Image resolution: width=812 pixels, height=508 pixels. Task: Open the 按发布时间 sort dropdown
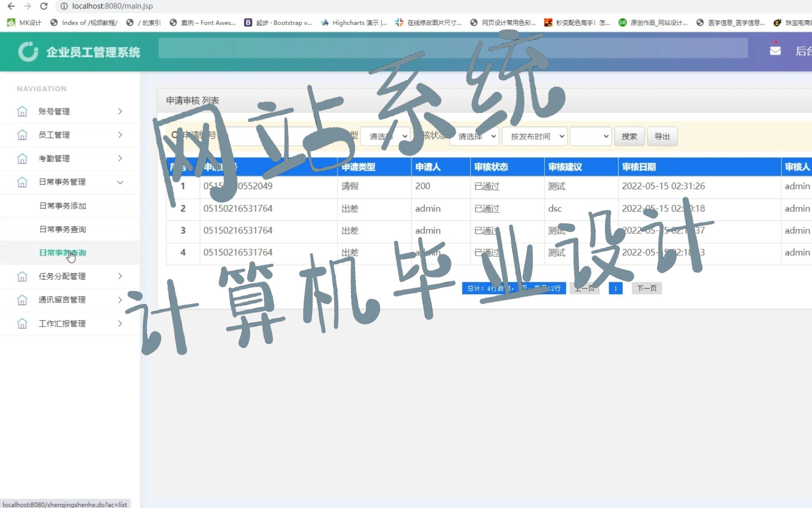click(535, 136)
